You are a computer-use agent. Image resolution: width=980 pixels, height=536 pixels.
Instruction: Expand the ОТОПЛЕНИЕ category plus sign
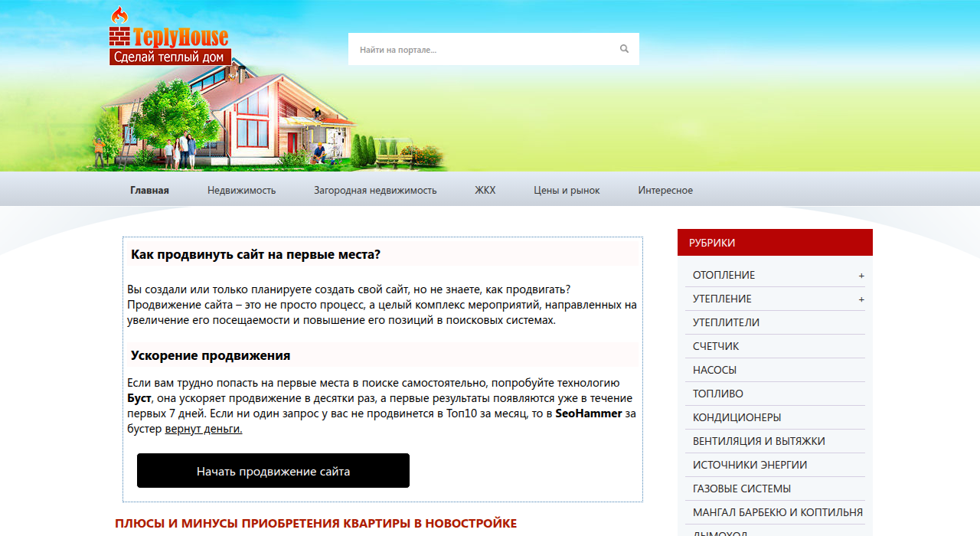pyautogui.click(x=861, y=276)
